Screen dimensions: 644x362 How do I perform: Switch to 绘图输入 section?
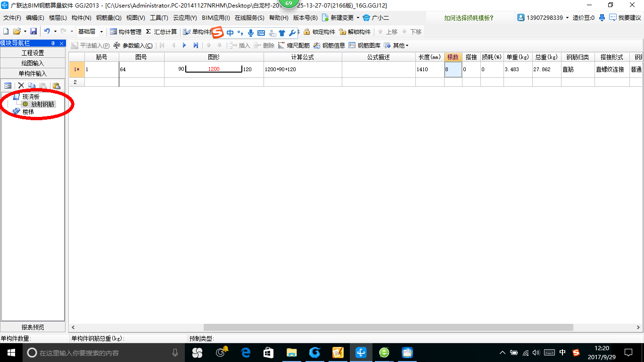(33, 63)
